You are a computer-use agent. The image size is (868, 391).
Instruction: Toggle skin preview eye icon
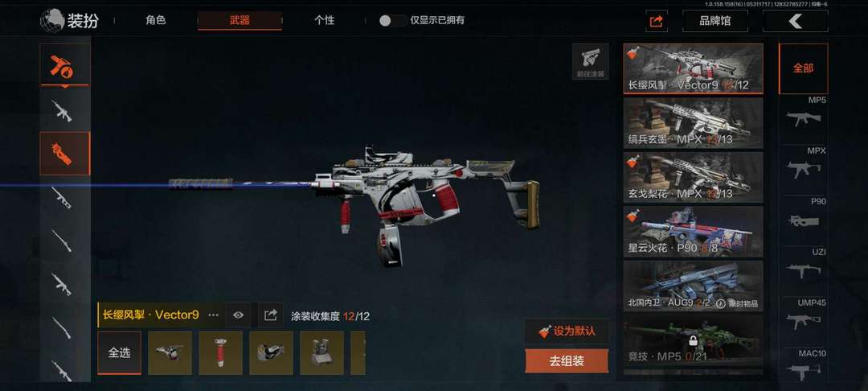[x=239, y=315]
